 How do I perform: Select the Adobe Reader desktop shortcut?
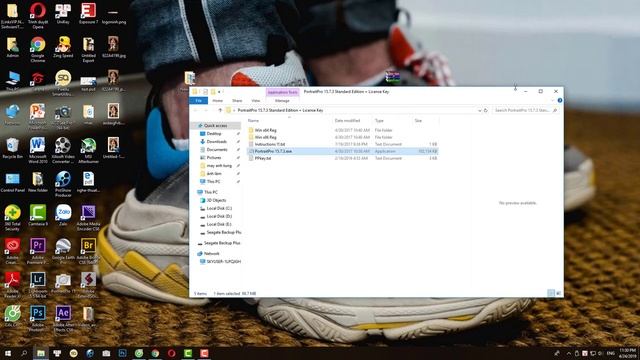12,285
